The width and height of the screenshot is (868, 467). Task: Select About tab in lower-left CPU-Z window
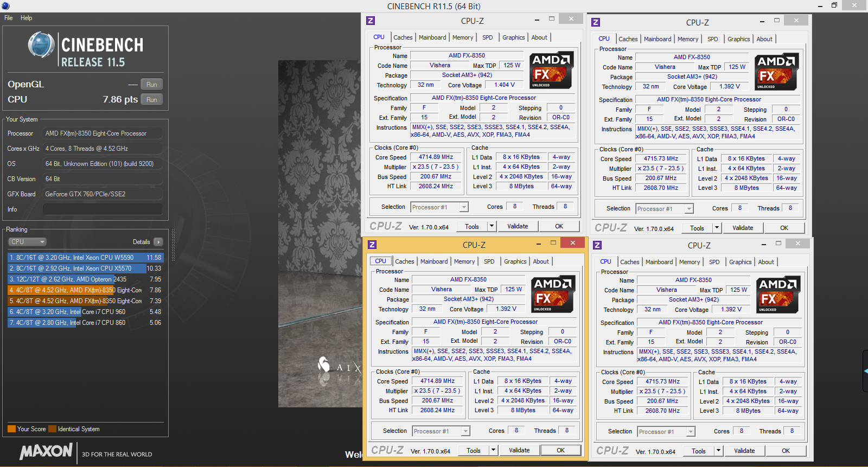541,261
